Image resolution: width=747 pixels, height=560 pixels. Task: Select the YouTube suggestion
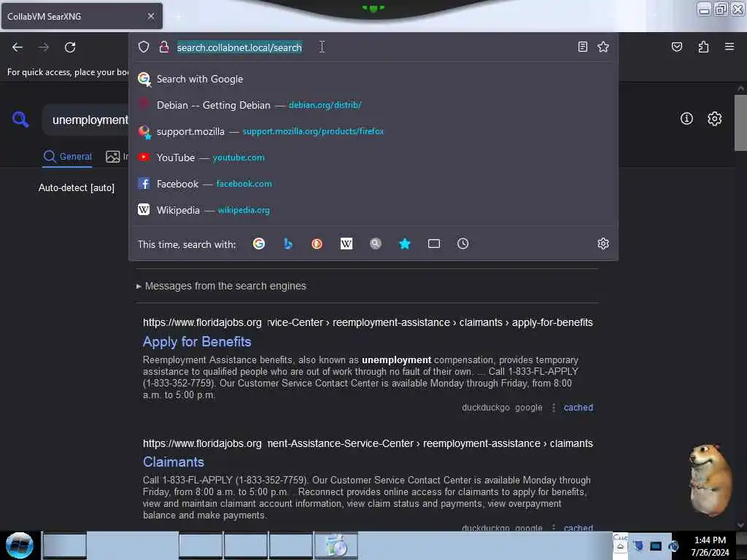(373, 157)
